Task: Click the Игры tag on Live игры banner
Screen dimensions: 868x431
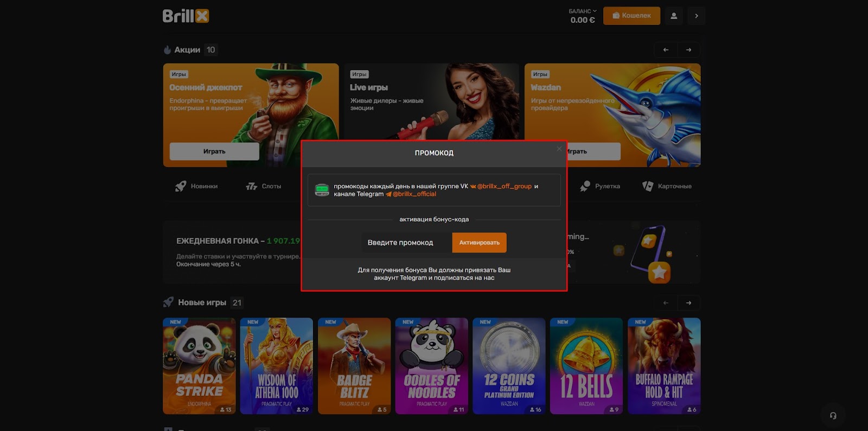Action: coord(359,74)
